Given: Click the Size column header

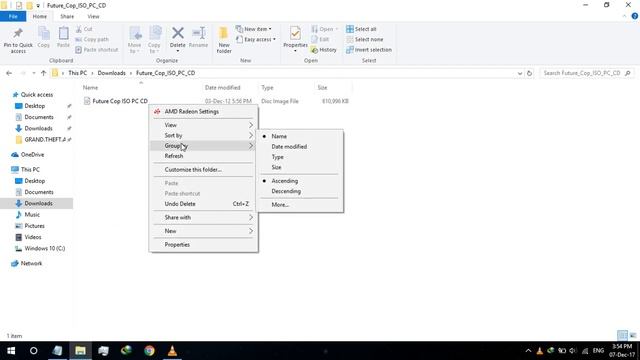Looking at the screenshot, I should [x=322, y=87].
